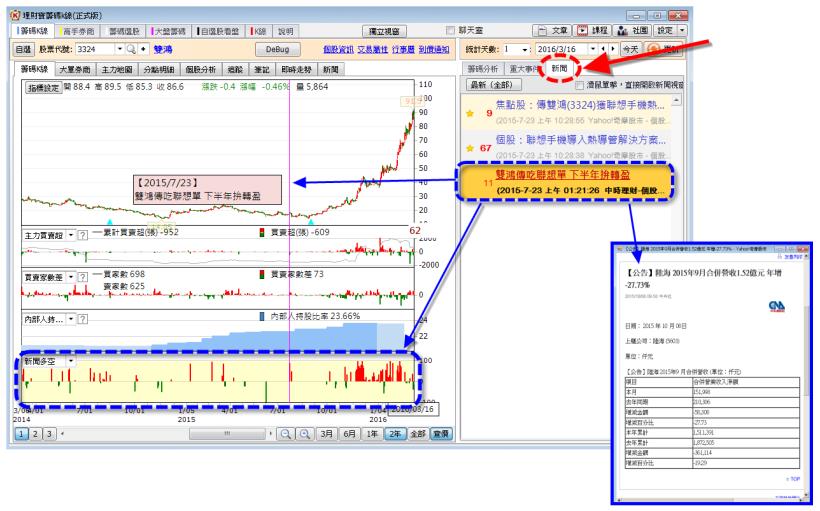Switch to right panel 籌碼分析 tab

click(x=483, y=69)
